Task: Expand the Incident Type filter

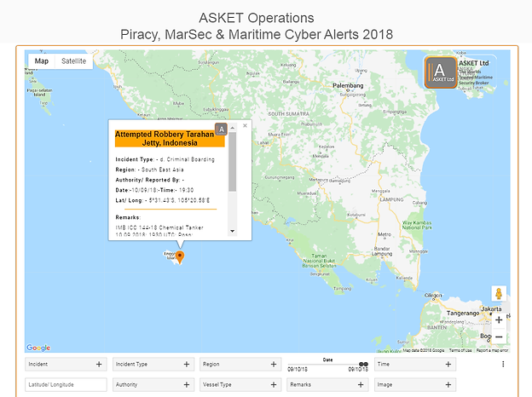Action: pyautogui.click(x=153, y=364)
